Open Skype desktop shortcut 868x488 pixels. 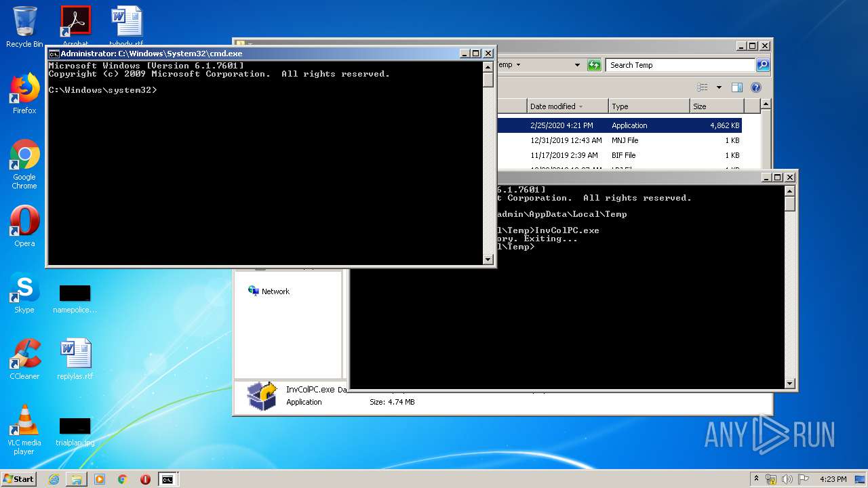pyautogui.click(x=24, y=293)
